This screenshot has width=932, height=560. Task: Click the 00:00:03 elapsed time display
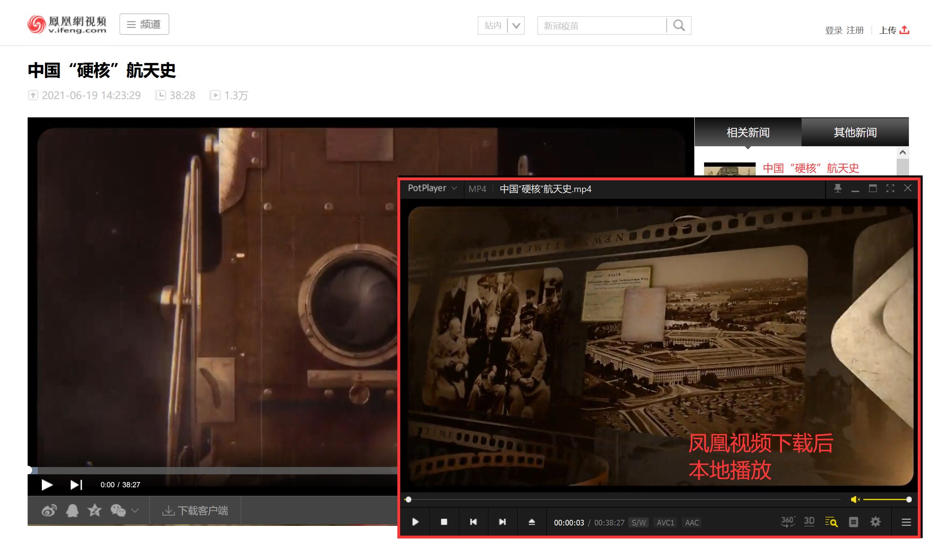pos(569,523)
